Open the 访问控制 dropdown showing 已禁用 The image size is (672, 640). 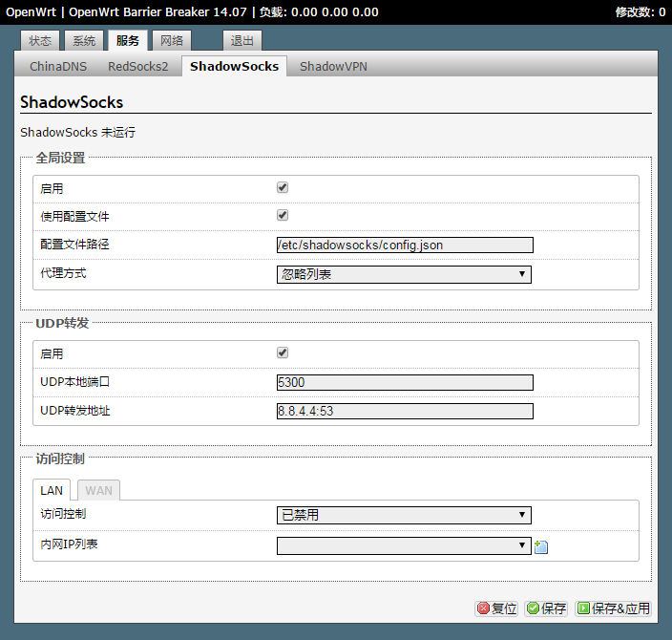coord(404,515)
